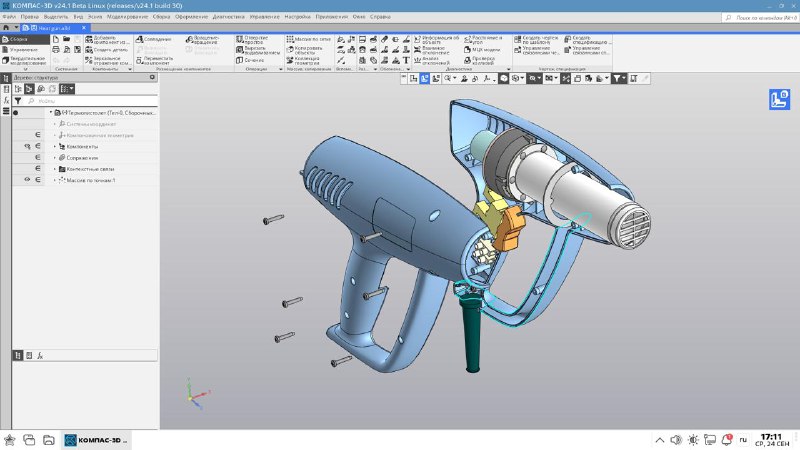Click the 'Сборка' toolbar set button
The width and height of the screenshot is (800, 450).
click(18, 39)
